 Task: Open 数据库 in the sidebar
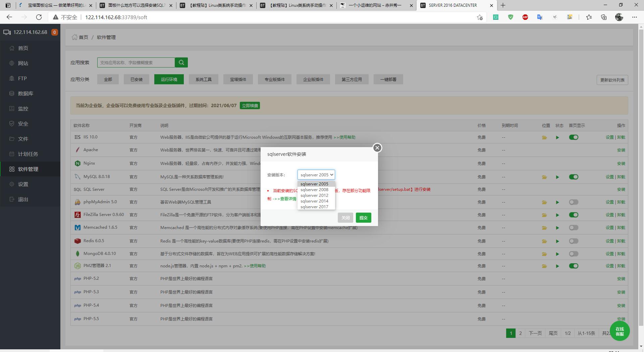point(30,93)
